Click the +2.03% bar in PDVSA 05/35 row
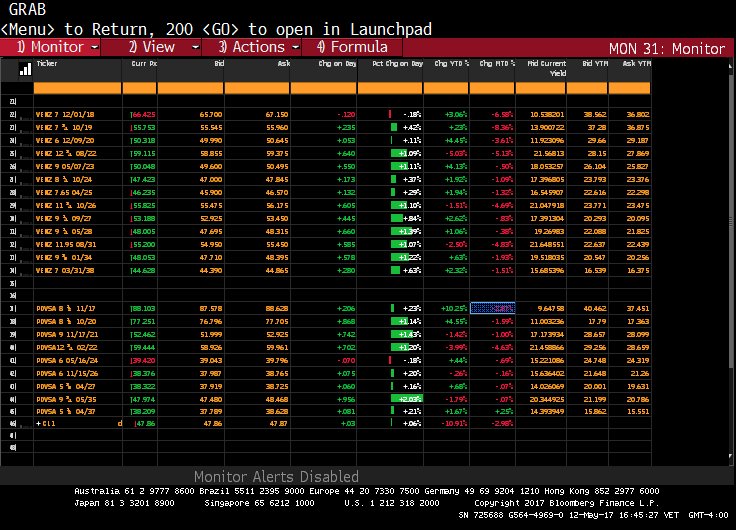Viewport: 736px width, 530px height. [406, 399]
